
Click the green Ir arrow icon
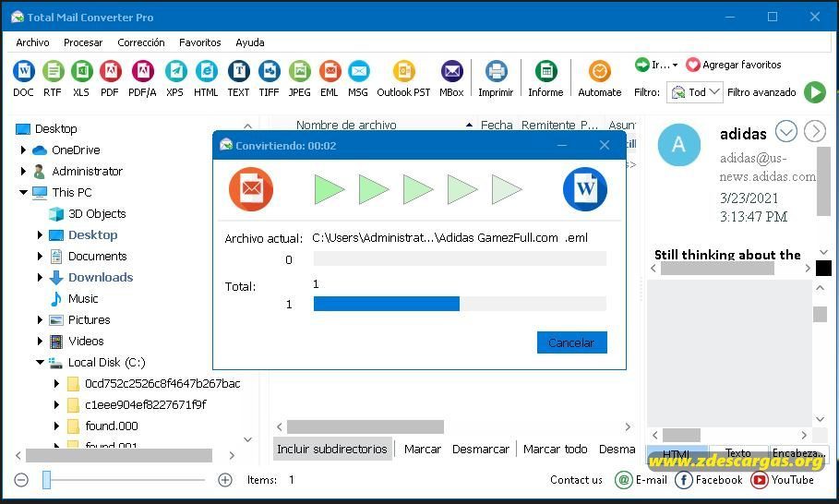[641, 65]
